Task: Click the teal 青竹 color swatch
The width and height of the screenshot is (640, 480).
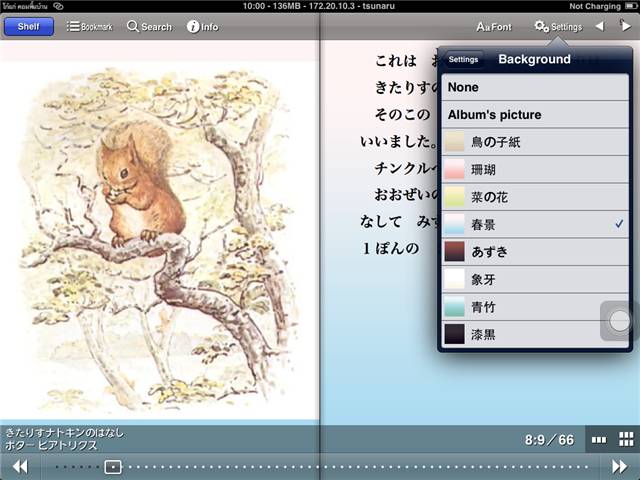Action: pyautogui.click(x=454, y=307)
